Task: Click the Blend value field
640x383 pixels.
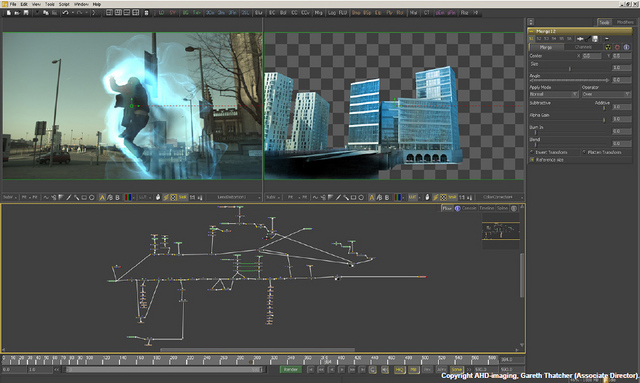Action: 622,143
